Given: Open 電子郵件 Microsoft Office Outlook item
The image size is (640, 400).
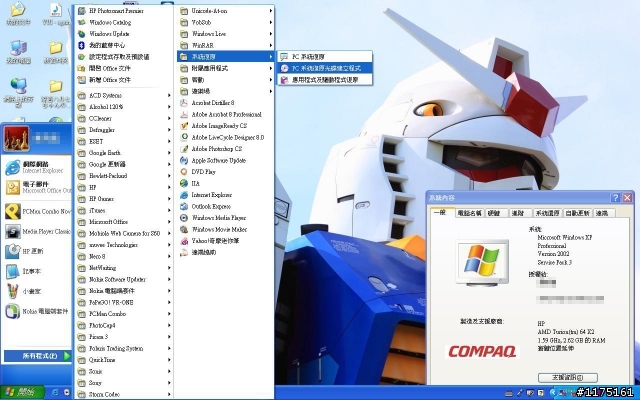Looking at the screenshot, I should pyautogui.click(x=38, y=187).
